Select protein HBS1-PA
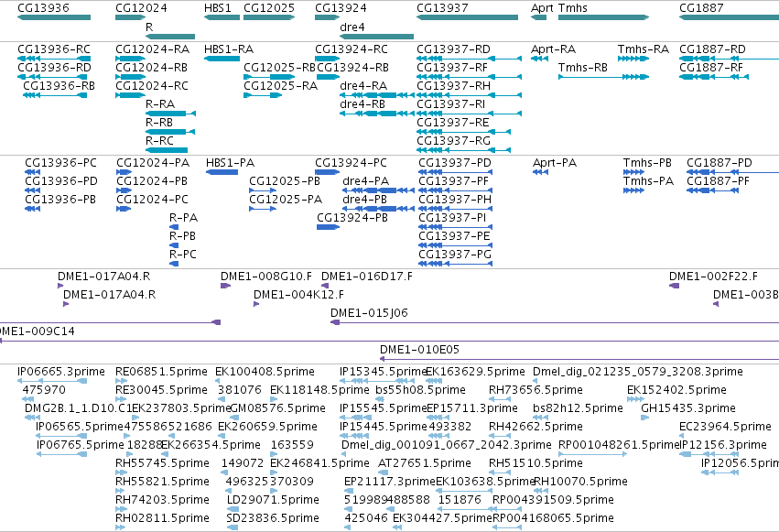The image size is (779, 532). (x=230, y=163)
